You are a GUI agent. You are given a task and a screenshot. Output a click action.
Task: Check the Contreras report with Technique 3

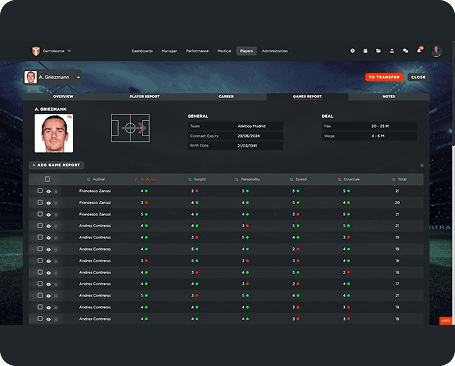click(x=40, y=260)
